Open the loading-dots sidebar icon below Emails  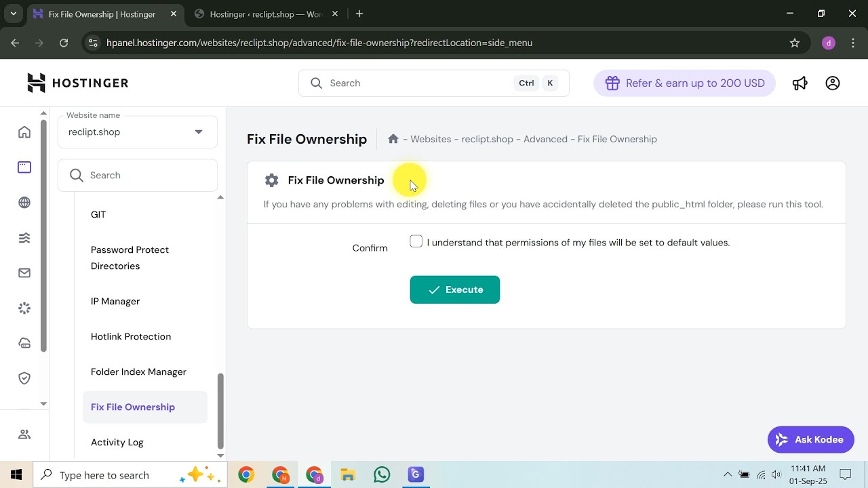pyautogui.click(x=24, y=308)
